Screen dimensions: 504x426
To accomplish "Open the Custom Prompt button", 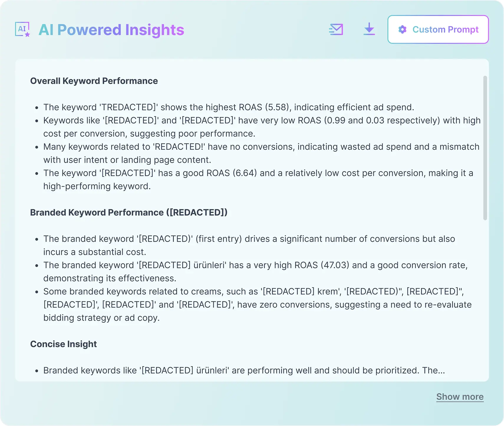I will coord(438,29).
